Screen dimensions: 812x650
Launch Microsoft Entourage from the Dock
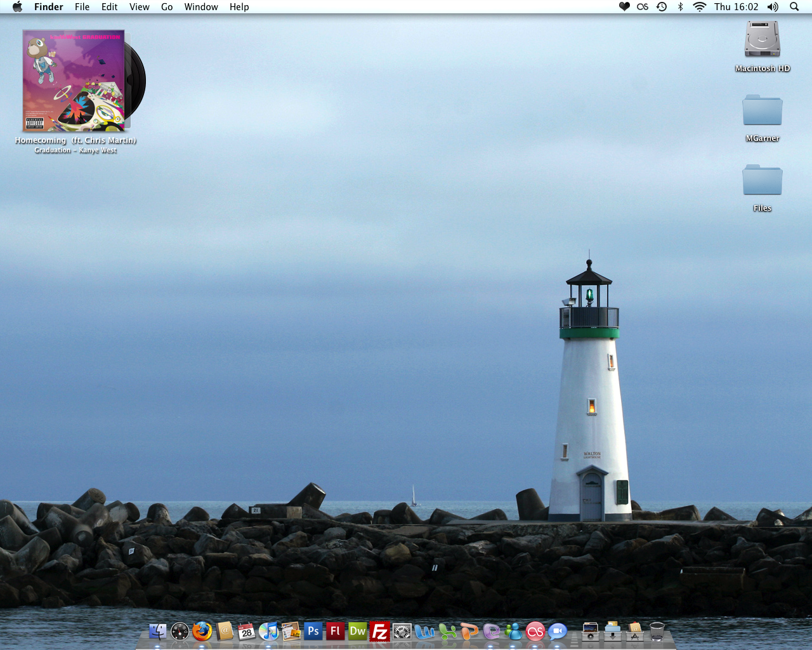(492, 632)
